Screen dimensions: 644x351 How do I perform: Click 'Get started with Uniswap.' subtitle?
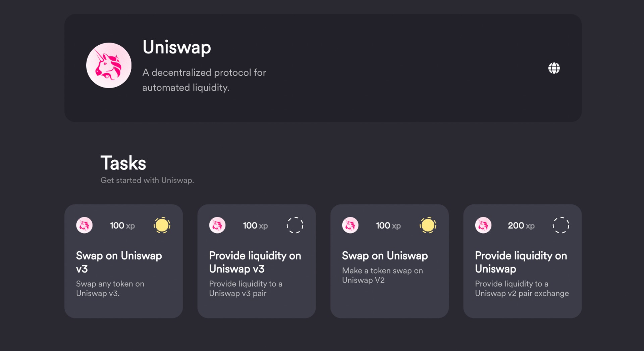pyautogui.click(x=147, y=180)
